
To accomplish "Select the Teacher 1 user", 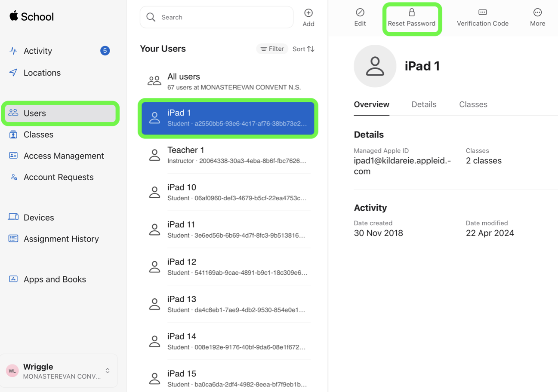I will 228,155.
